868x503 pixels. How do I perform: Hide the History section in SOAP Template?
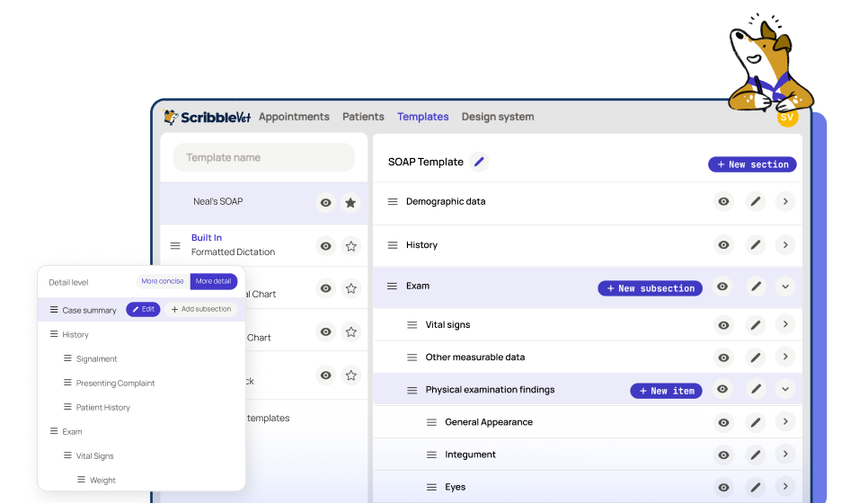723,244
